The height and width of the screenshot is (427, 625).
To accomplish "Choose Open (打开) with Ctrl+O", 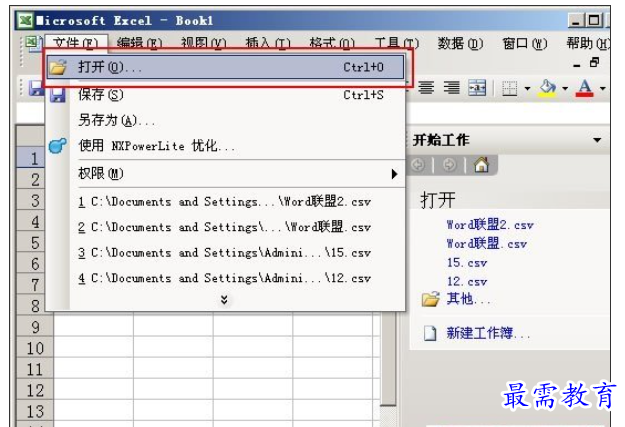I will tap(226, 67).
